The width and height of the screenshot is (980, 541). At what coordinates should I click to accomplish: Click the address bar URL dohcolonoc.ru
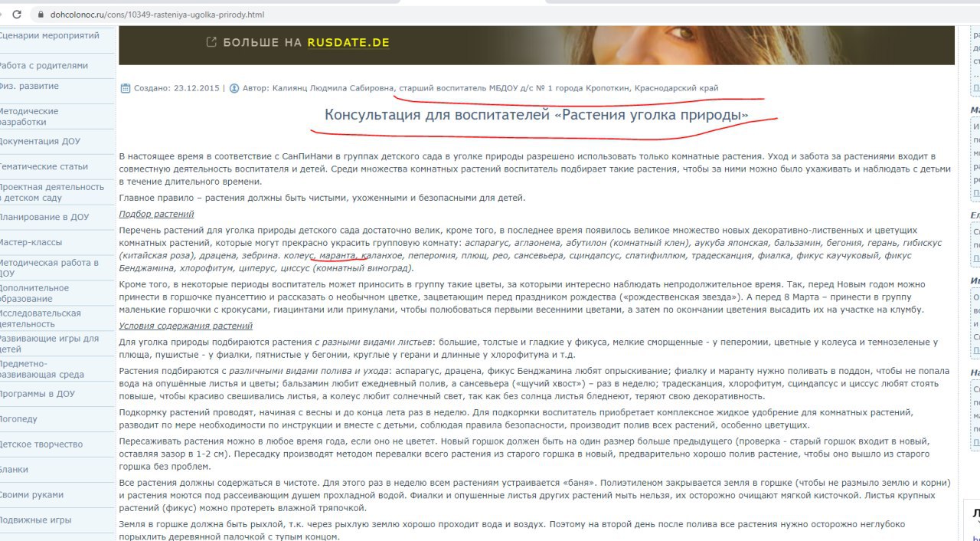157,15
